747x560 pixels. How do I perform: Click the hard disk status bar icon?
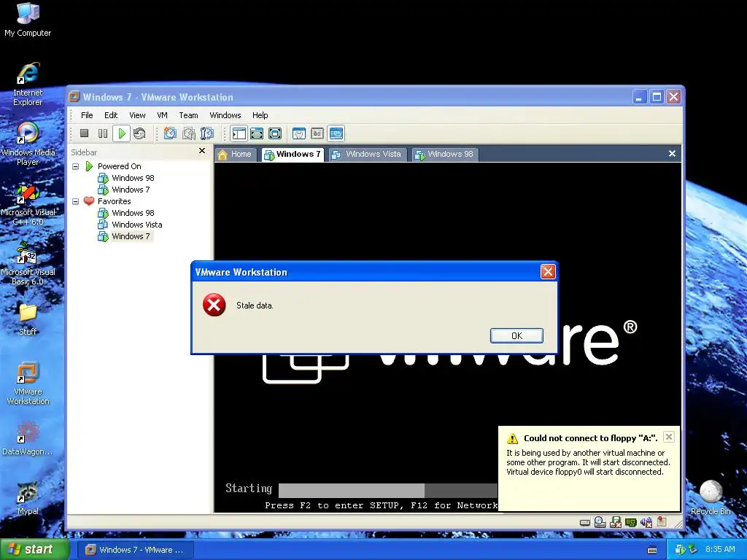click(x=585, y=523)
